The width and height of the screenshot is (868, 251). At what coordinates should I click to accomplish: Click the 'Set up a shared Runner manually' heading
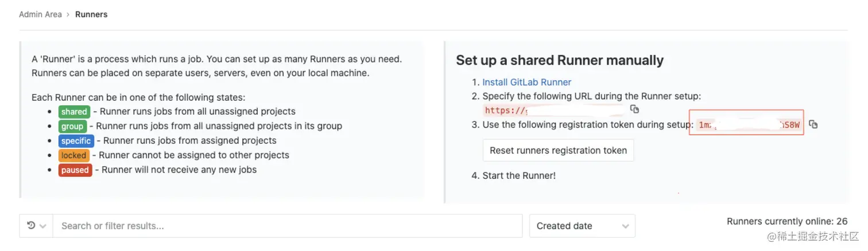point(560,60)
